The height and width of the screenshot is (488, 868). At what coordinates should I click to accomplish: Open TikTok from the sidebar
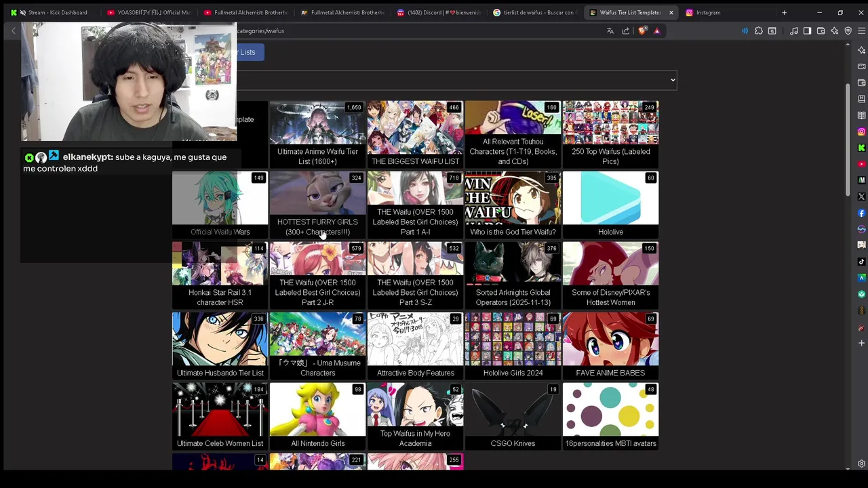(x=862, y=262)
